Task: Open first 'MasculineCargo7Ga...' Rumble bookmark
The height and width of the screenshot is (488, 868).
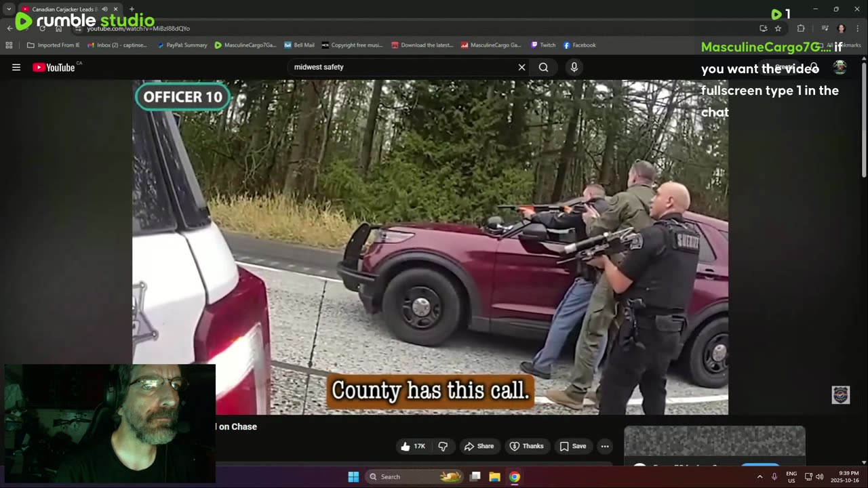Action: tap(245, 45)
